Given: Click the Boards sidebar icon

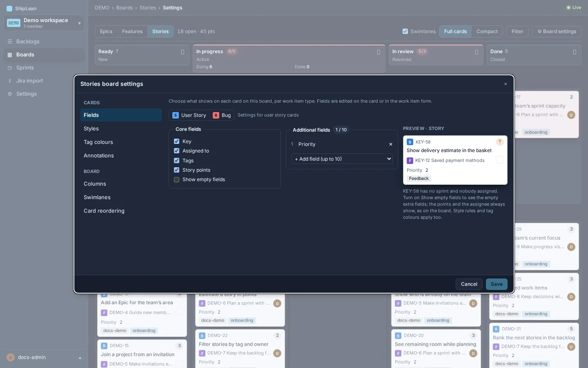Looking at the screenshot, I should coord(10,55).
